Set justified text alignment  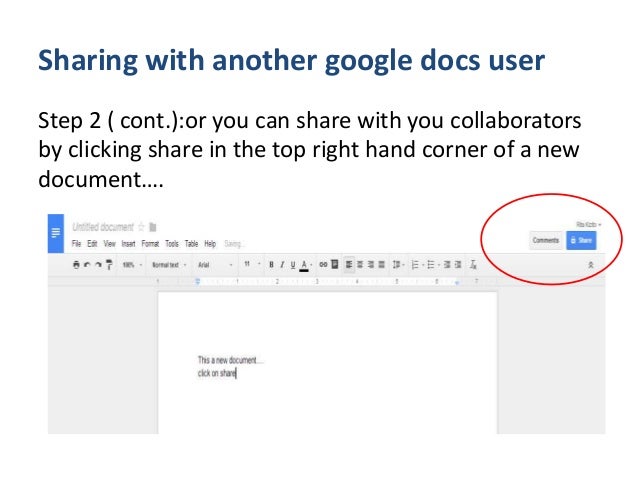(382, 265)
